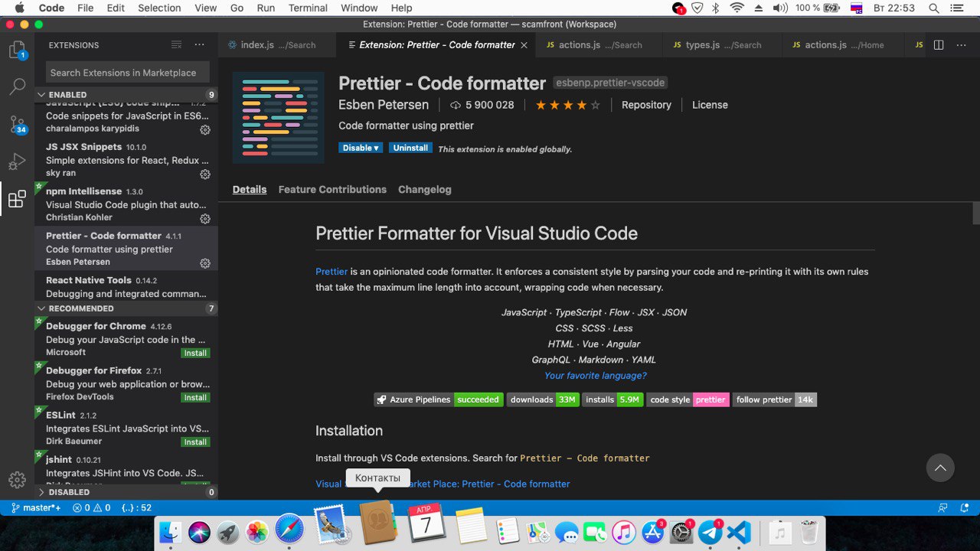
Task: Install Debugger for Chrome
Action: [x=195, y=353]
